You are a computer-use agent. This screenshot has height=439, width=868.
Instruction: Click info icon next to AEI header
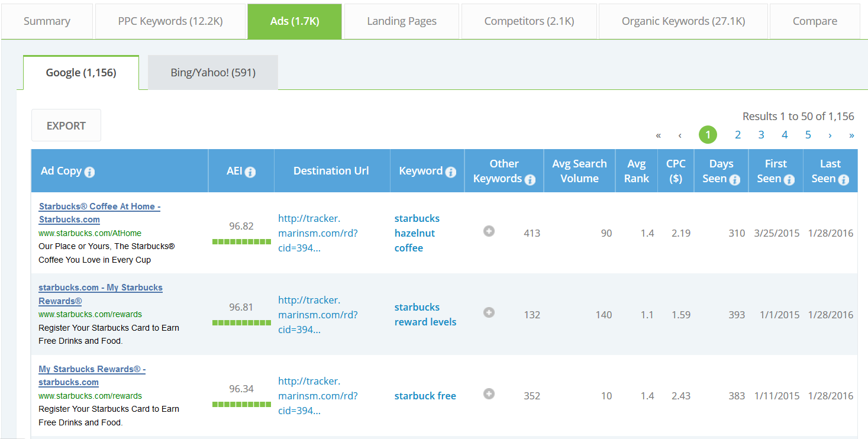click(x=250, y=172)
